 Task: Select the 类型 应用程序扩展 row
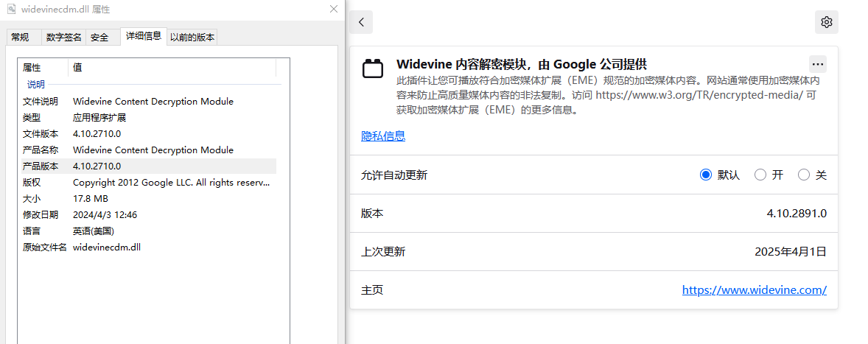(x=148, y=118)
